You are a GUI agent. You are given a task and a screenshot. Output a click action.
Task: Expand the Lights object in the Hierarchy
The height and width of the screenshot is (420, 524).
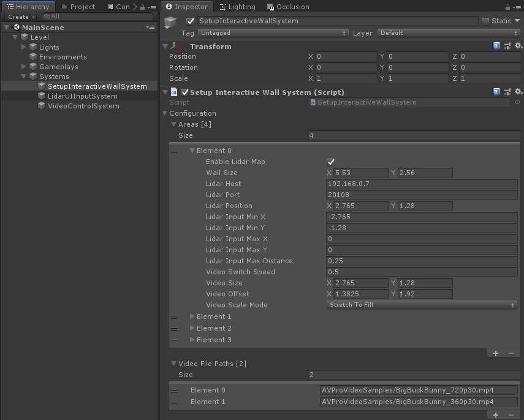pyautogui.click(x=25, y=47)
